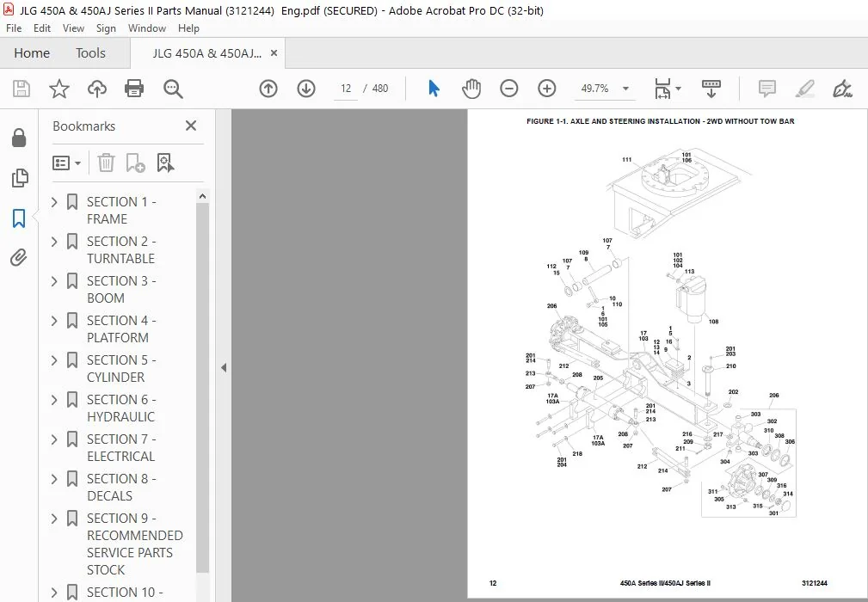Expand the SECTION 1 - FRAME bookmark
868x602 pixels.
[54, 202]
